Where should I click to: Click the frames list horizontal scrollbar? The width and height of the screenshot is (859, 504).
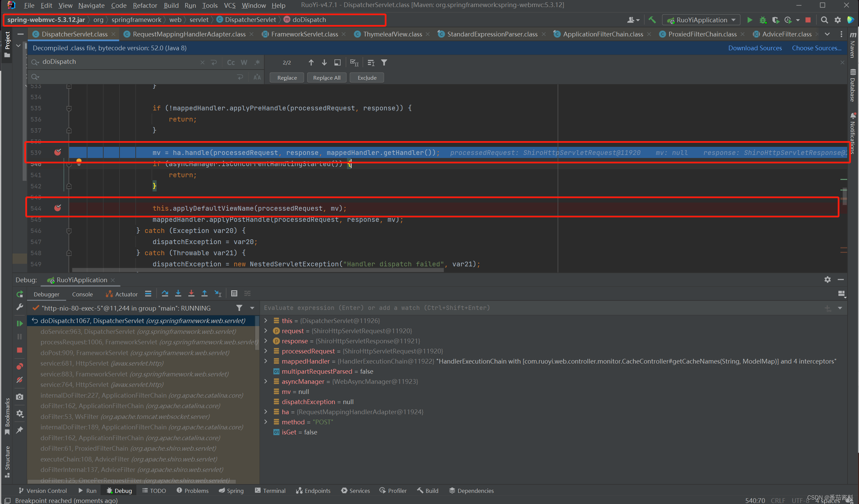pyautogui.click(x=131, y=481)
